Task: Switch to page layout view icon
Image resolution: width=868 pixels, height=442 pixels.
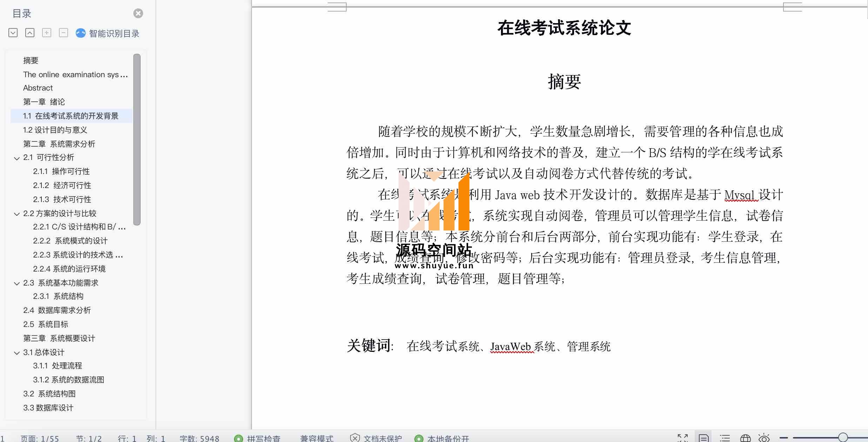Action: [x=703, y=438]
